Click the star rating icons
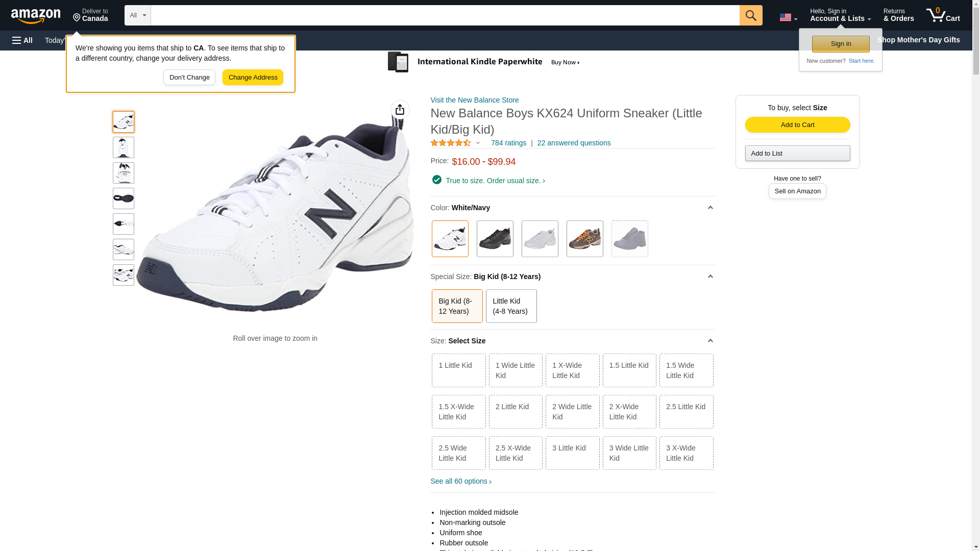The height and width of the screenshot is (551, 980). 451,143
